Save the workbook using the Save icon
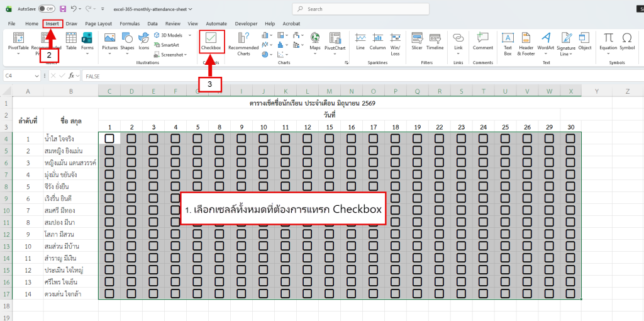 pyautogui.click(x=63, y=9)
